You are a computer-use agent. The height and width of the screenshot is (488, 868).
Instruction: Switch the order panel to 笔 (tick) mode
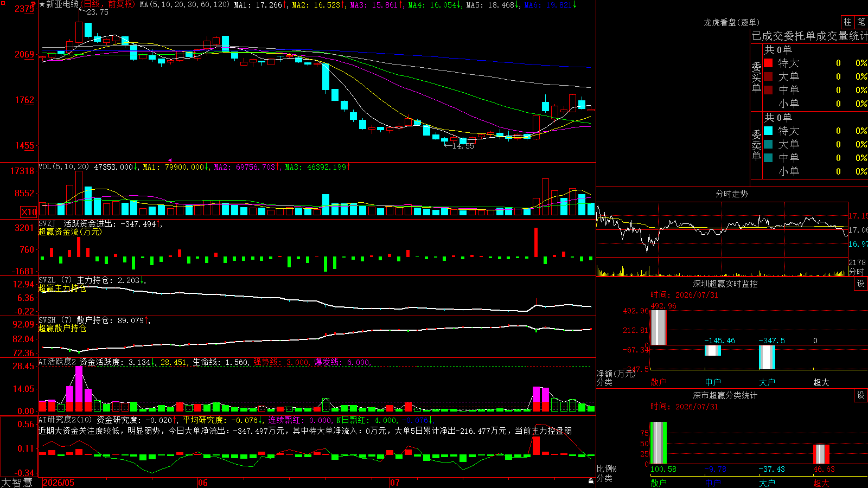[x=861, y=22]
